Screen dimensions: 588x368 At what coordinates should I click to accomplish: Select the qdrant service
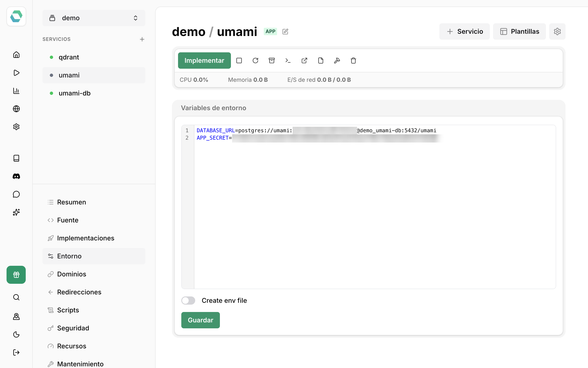[x=94, y=57]
